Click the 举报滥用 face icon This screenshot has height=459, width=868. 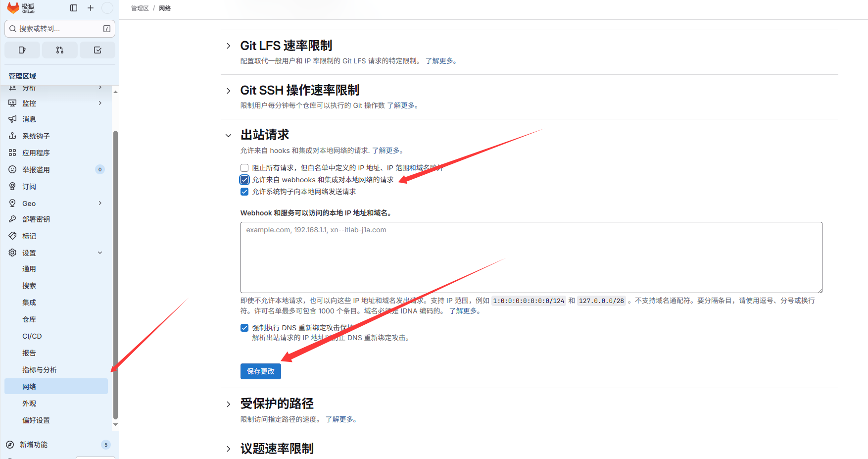pyautogui.click(x=12, y=169)
